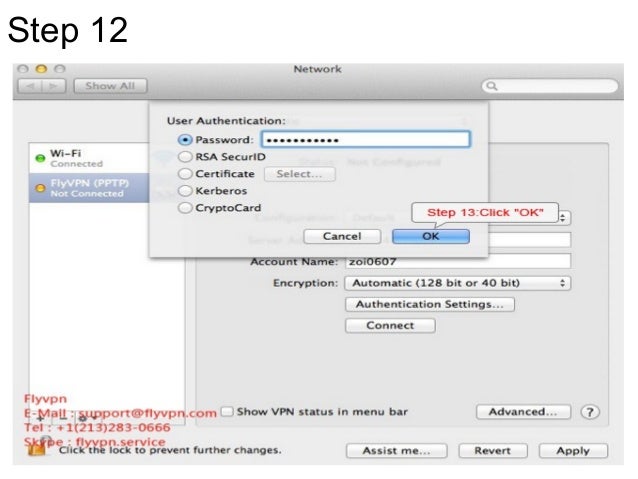638x479 pixels.
Task: Go forward with the right arrow button
Action: pyautogui.click(x=54, y=86)
